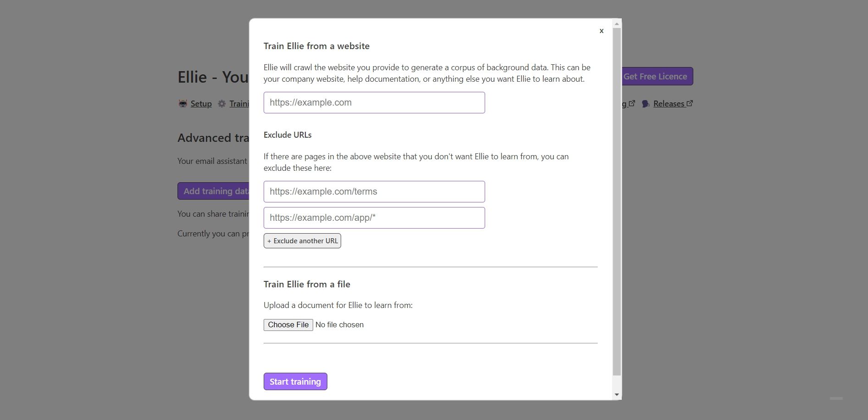Click scrollbar down arrow in dialog

click(617, 395)
